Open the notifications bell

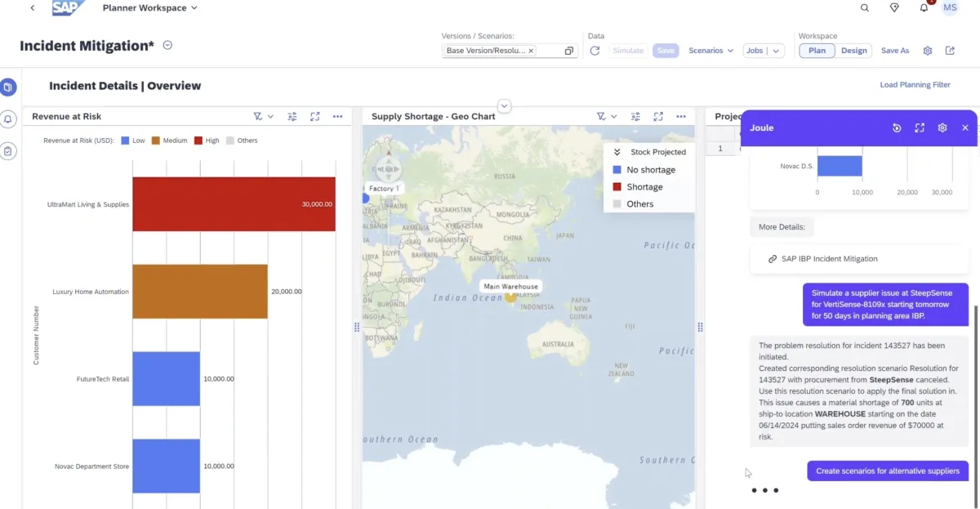click(x=924, y=8)
